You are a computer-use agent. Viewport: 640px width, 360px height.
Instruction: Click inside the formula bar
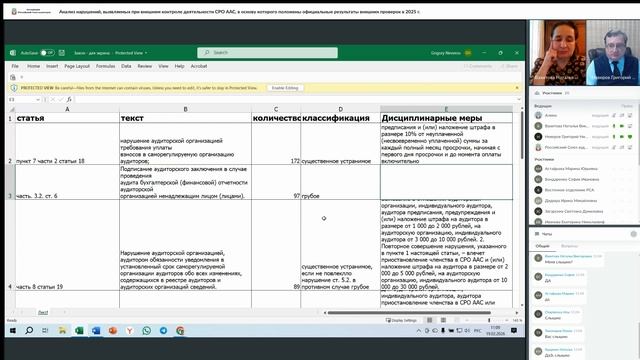(295, 100)
